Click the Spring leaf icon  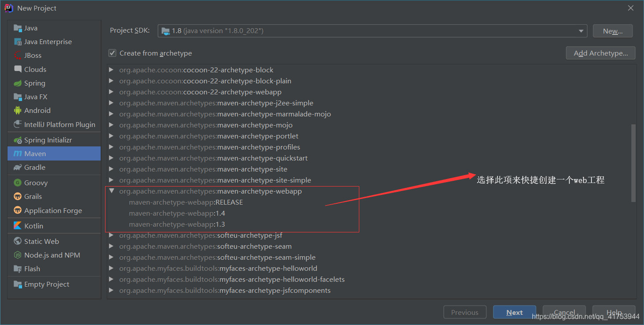(x=18, y=83)
